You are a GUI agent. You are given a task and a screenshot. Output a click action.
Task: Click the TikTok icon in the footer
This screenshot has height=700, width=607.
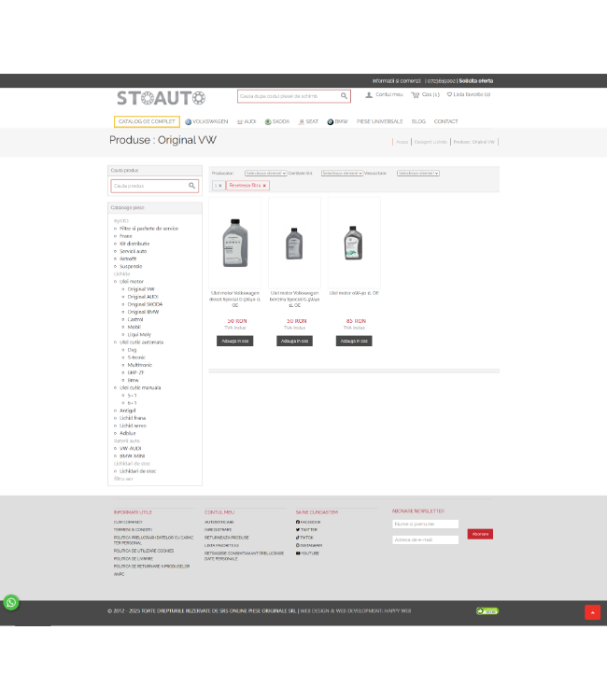[x=298, y=538]
